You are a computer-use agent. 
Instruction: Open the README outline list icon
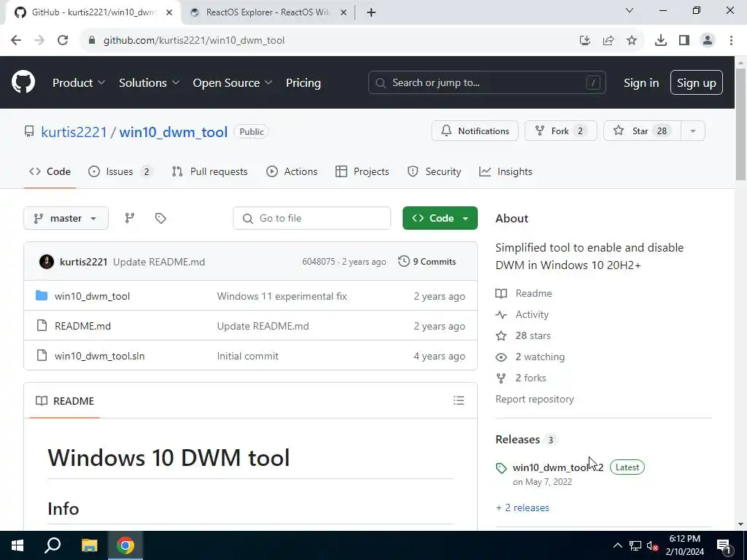(459, 400)
